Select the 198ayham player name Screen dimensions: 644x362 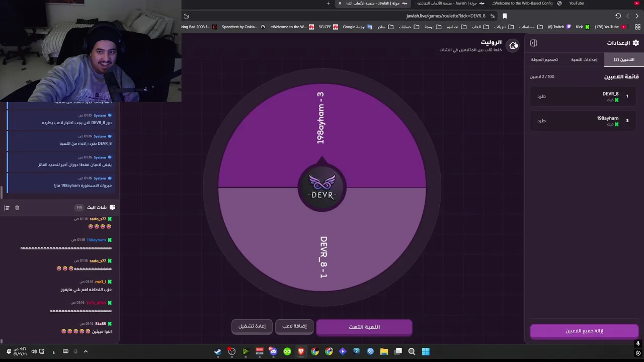tap(607, 118)
